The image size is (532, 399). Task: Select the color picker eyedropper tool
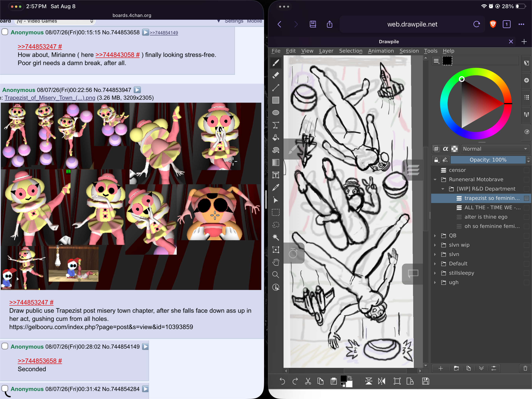point(276,187)
